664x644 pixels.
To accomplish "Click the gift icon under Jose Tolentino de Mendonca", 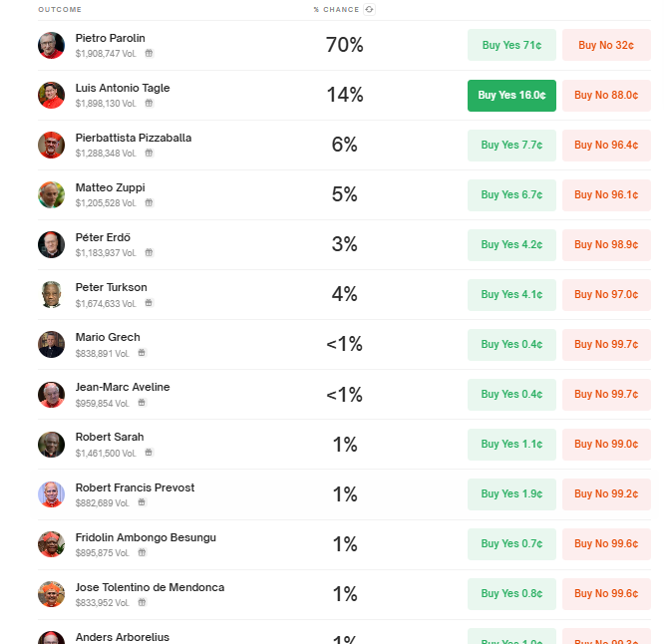I will click(x=143, y=602).
